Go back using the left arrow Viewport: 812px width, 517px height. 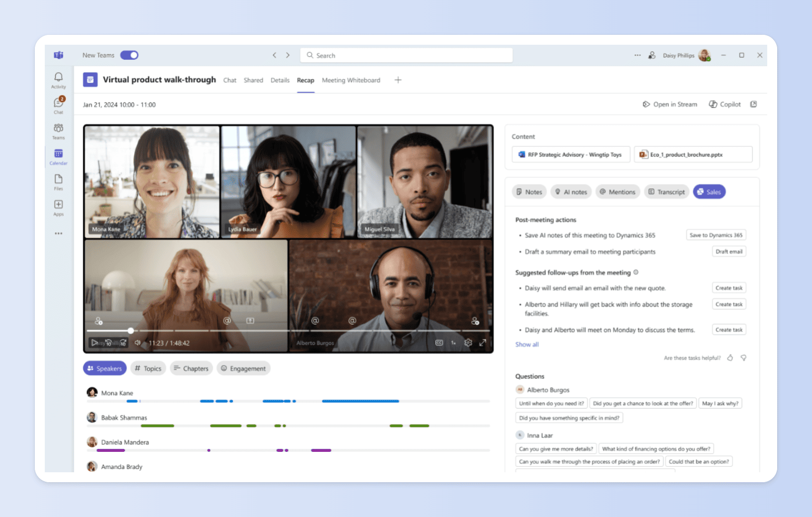click(x=274, y=55)
